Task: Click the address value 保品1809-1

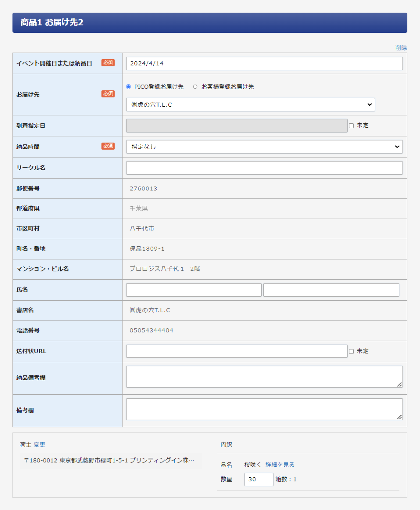Action: (147, 249)
